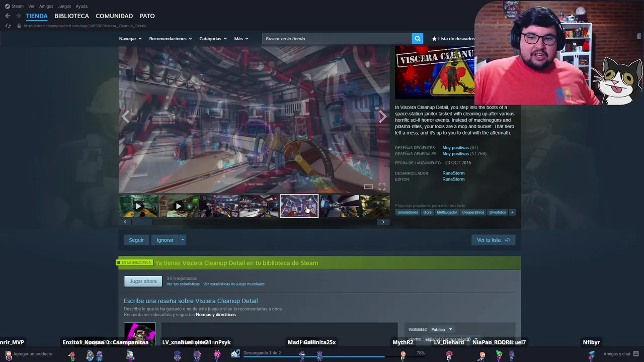Play the second video thumbnail

click(179, 206)
